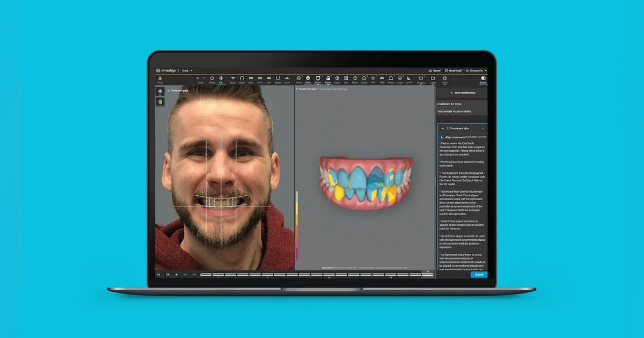The width and height of the screenshot is (644, 338).
Task: Click the Submit button
Action: click(x=478, y=274)
